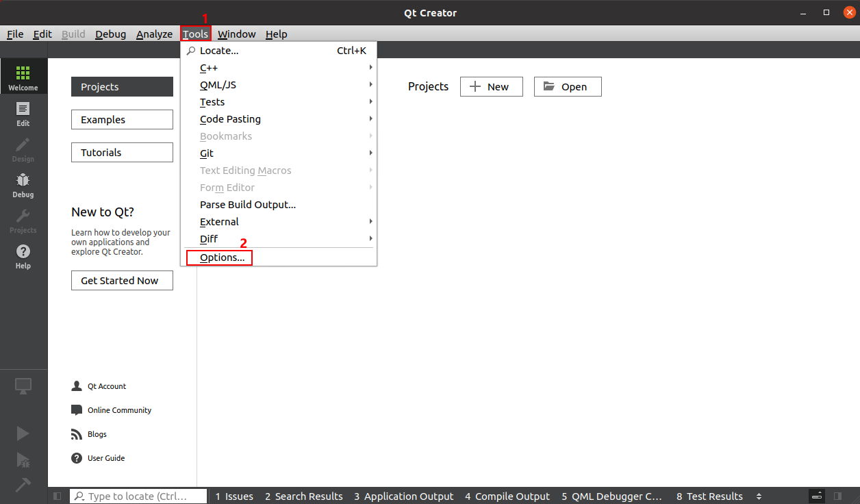Open the Analyze menu
860x504 pixels.
pos(154,34)
